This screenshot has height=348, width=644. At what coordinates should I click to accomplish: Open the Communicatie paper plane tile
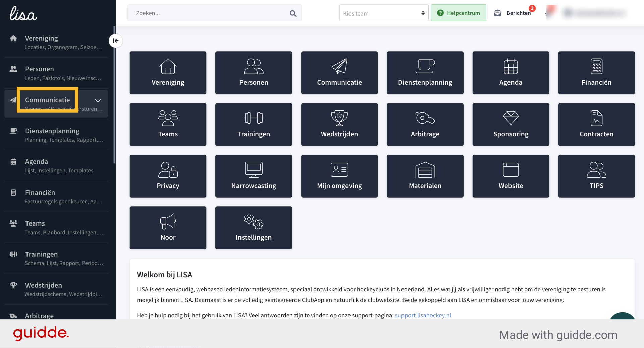[339, 73]
